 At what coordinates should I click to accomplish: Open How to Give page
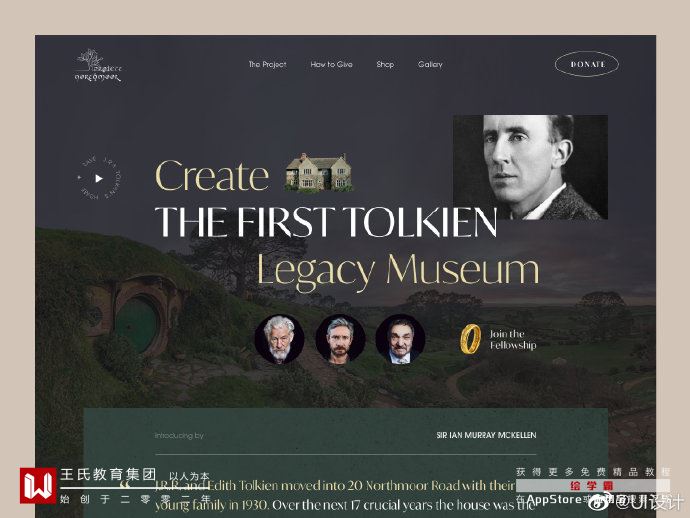pyautogui.click(x=331, y=64)
